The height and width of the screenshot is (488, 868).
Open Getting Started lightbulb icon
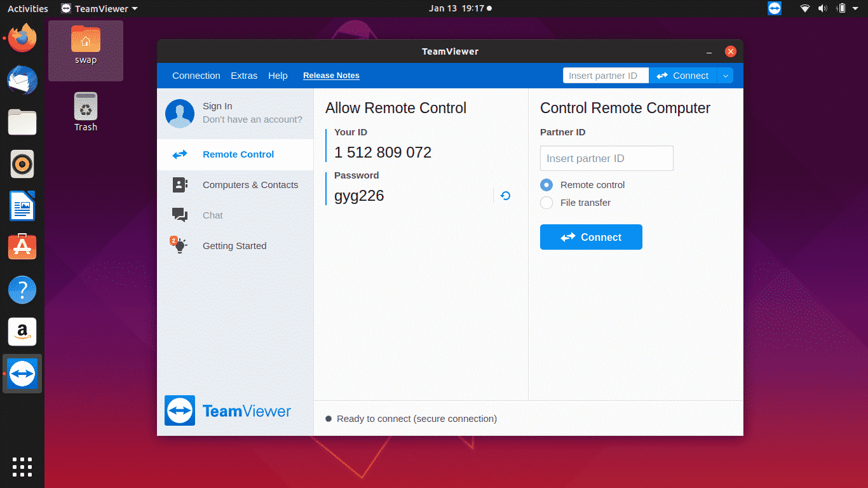pos(180,246)
